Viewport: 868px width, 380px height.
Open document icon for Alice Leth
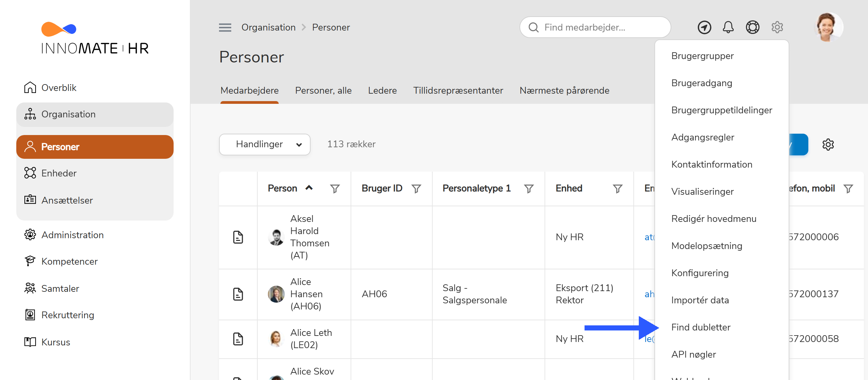(238, 339)
